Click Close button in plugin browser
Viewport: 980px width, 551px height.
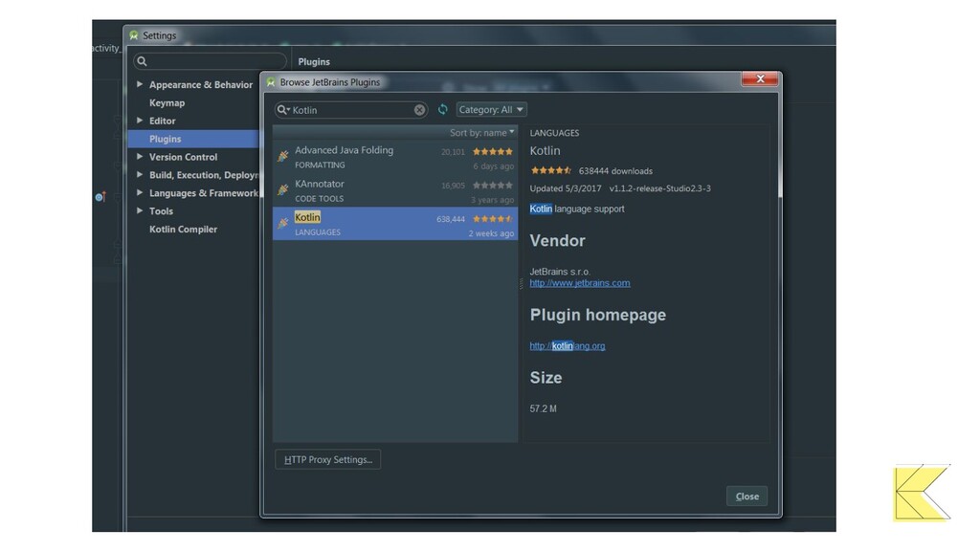[746, 496]
